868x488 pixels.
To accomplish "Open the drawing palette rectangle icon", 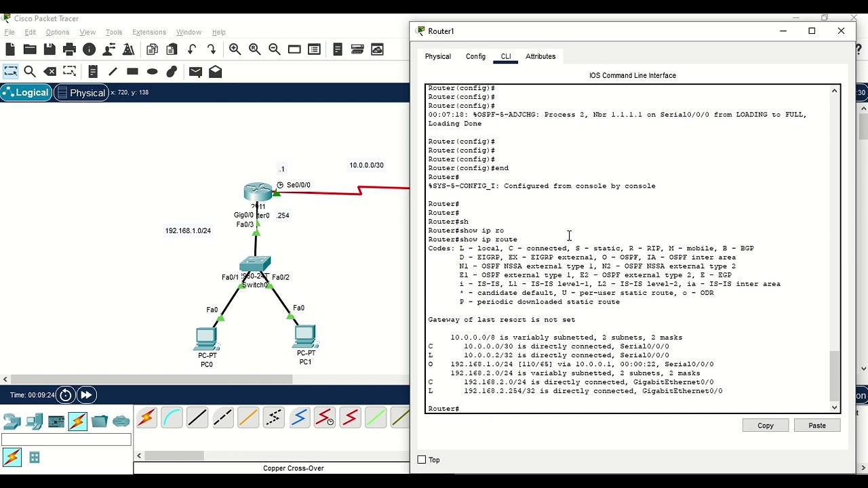I will tap(294, 49).
